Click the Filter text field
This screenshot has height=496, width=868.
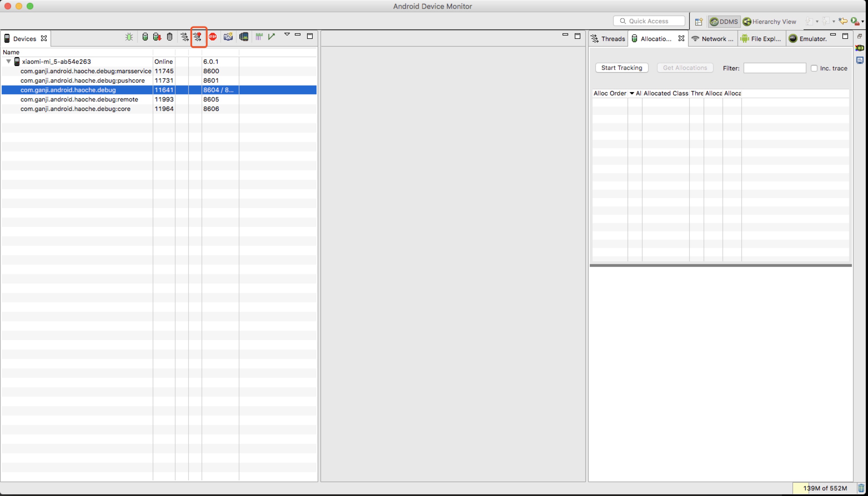775,68
